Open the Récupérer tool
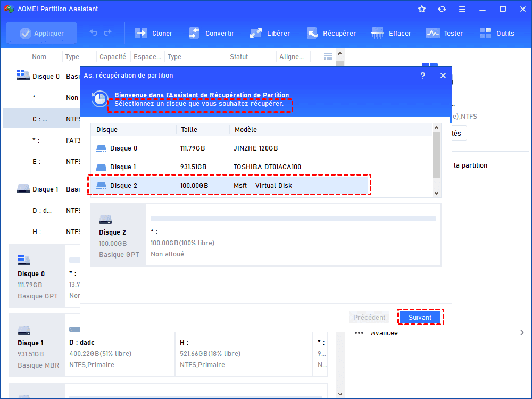Viewport: 532px width, 399px height. 331,33
